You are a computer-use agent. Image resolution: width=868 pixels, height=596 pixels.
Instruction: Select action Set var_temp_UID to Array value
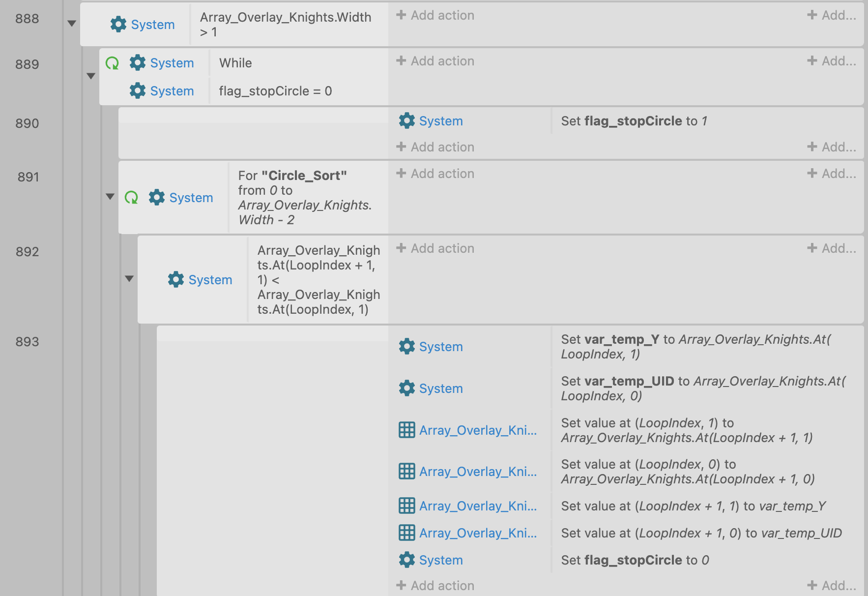(x=703, y=388)
